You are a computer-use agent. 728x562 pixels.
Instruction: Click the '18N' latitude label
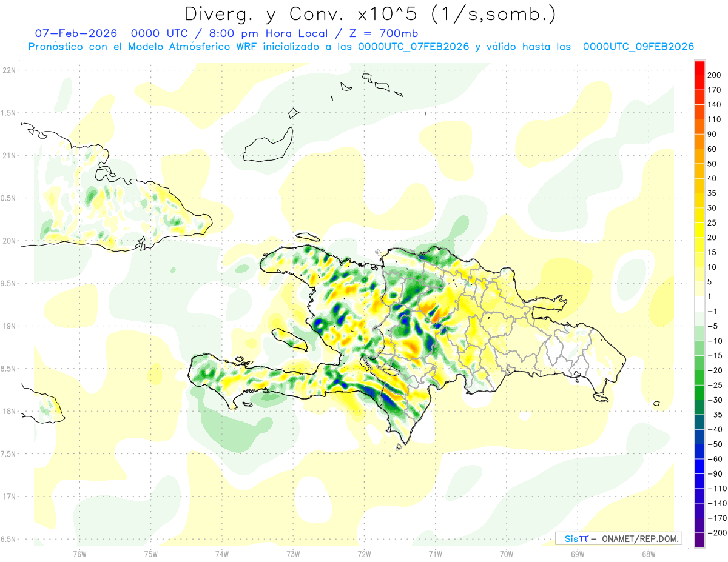tap(9, 411)
